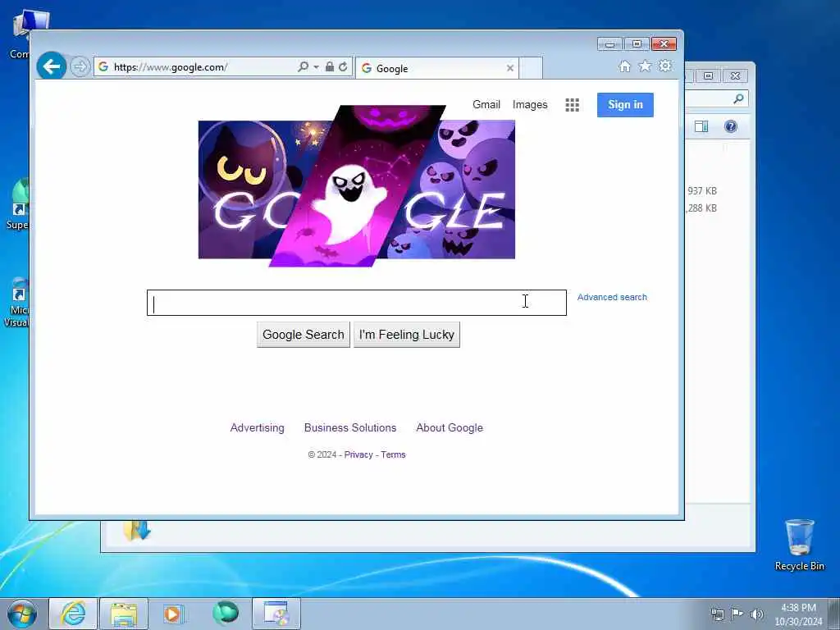Open the Images link
The height and width of the screenshot is (630, 840).
(530, 104)
